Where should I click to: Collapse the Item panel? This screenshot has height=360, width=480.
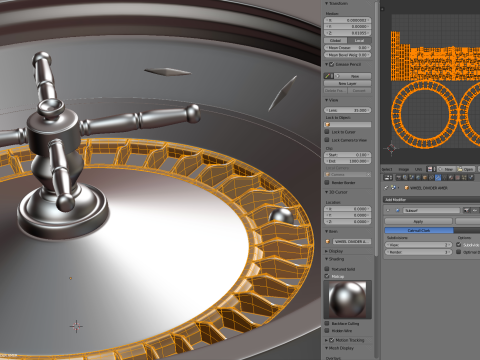click(327, 231)
